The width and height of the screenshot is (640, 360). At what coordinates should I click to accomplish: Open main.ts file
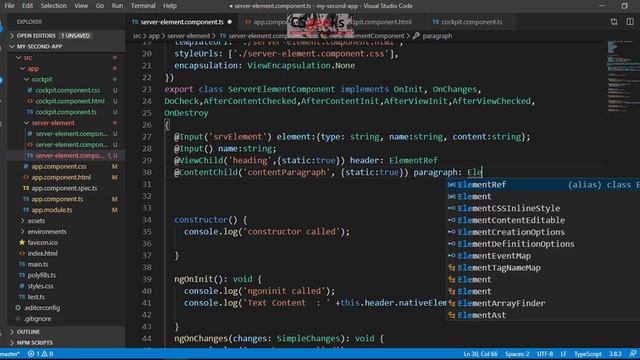(38, 264)
